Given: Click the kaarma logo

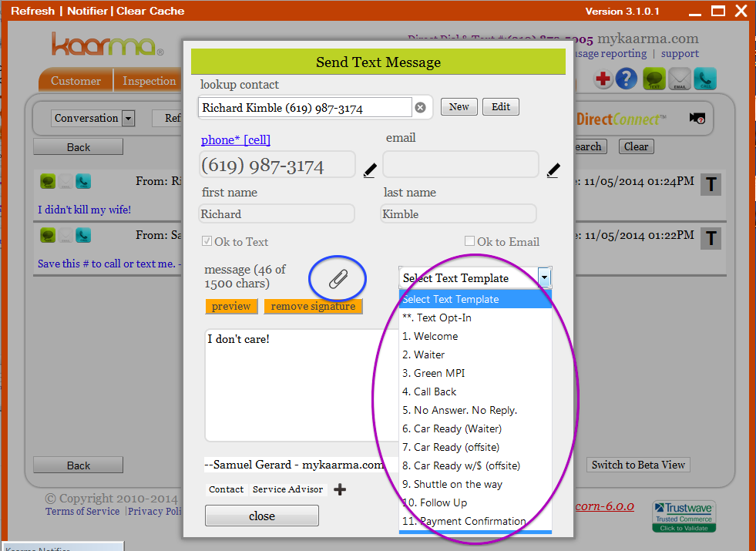Looking at the screenshot, I should (108, 44).
